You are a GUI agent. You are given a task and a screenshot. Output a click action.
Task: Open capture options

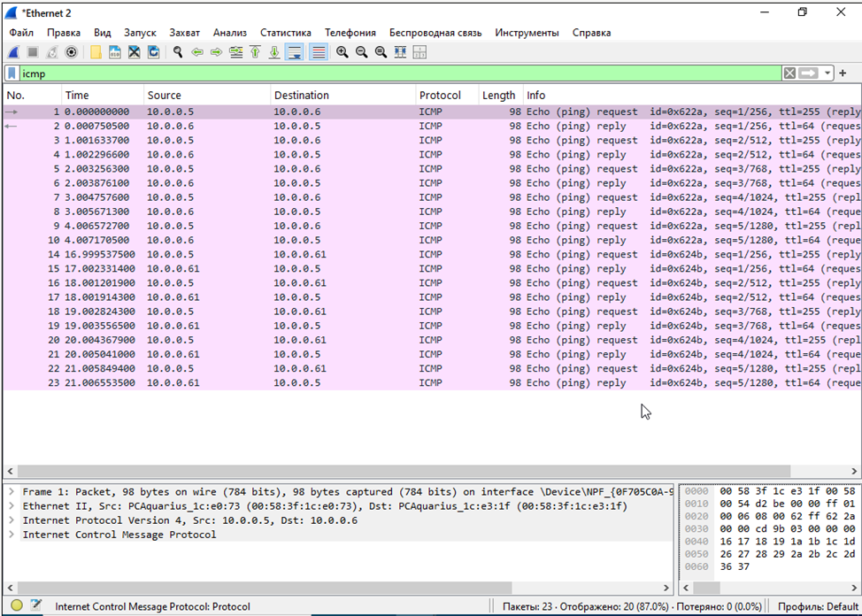click(x=71, y=52)
